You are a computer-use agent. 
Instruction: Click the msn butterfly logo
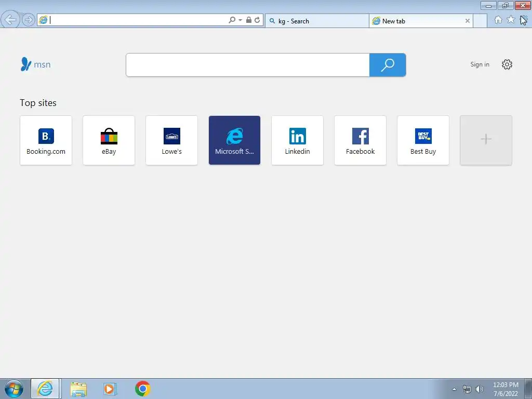(x=36, y=64)
